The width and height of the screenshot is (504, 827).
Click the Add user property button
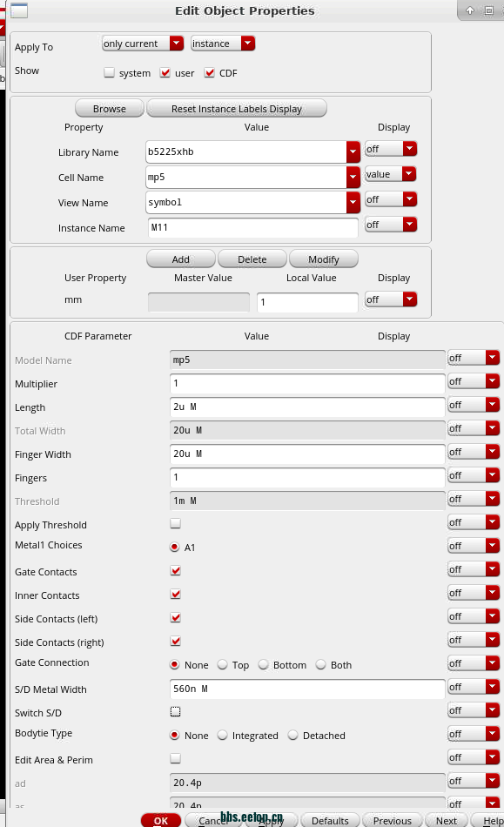(x=181, y=259)
